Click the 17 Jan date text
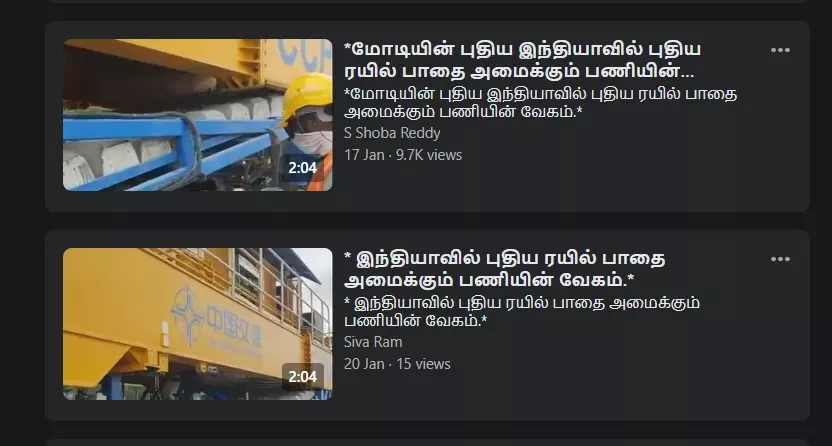Viewport: 832px width, 446px height. point(364,155)
